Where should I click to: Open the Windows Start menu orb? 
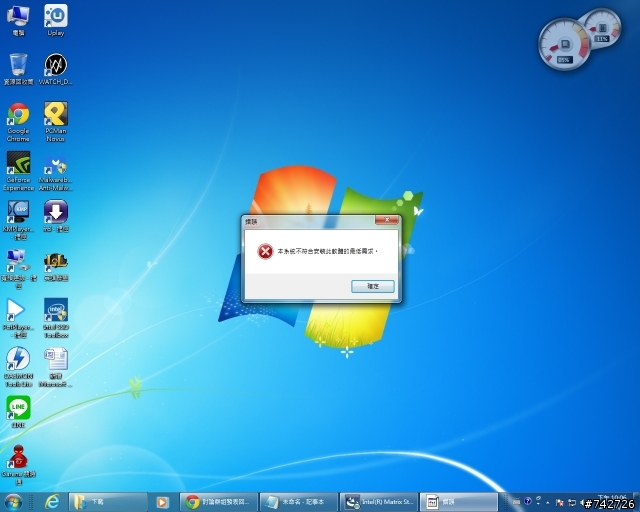point(13,502)
